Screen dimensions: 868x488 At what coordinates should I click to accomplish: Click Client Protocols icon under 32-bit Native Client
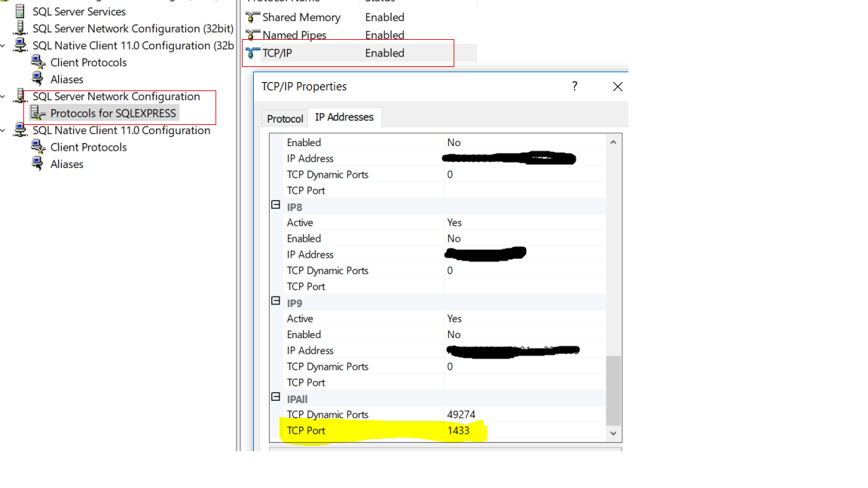click(38, 62)
